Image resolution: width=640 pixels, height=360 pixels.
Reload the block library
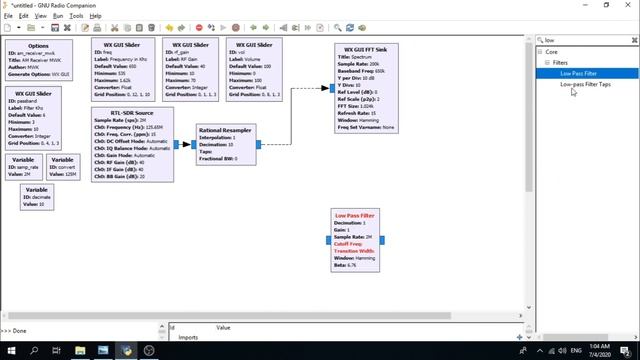coord(350,28)
